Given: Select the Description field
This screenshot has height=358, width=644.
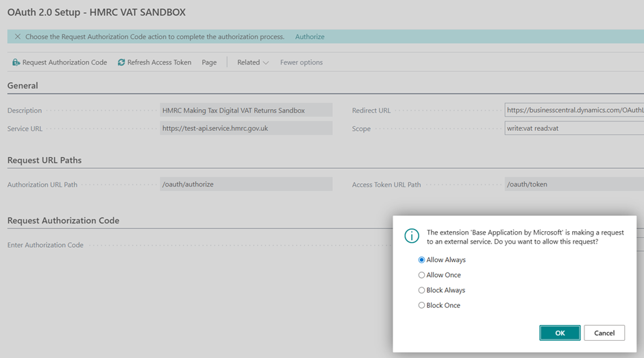Looking at the screenshot, I should tap(246, 110).
